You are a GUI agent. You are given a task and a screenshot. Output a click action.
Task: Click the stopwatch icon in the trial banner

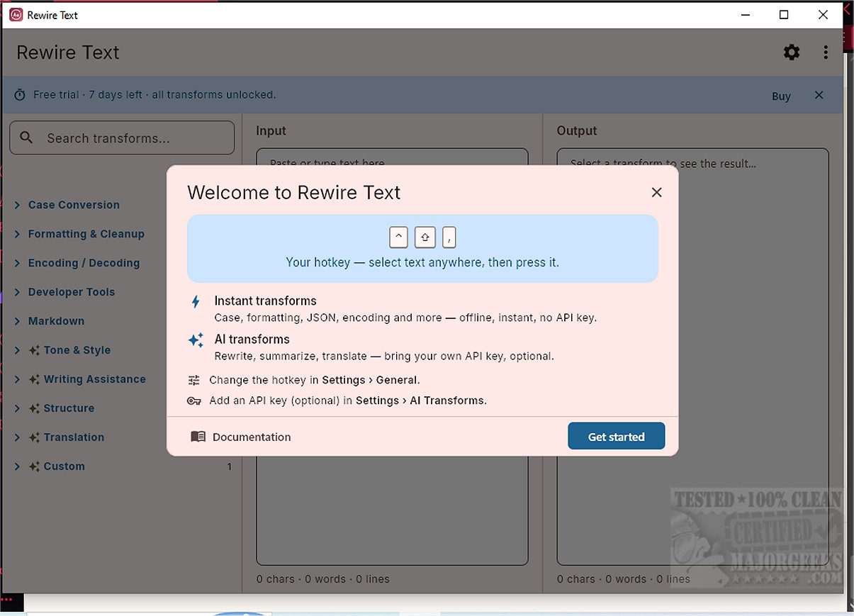(20, 95)
